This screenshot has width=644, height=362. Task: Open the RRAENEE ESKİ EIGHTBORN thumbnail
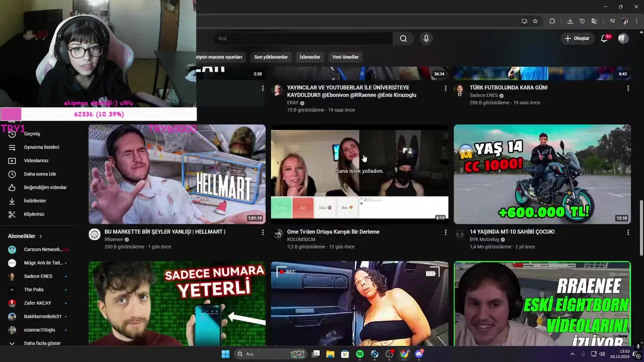click(542, 304)
